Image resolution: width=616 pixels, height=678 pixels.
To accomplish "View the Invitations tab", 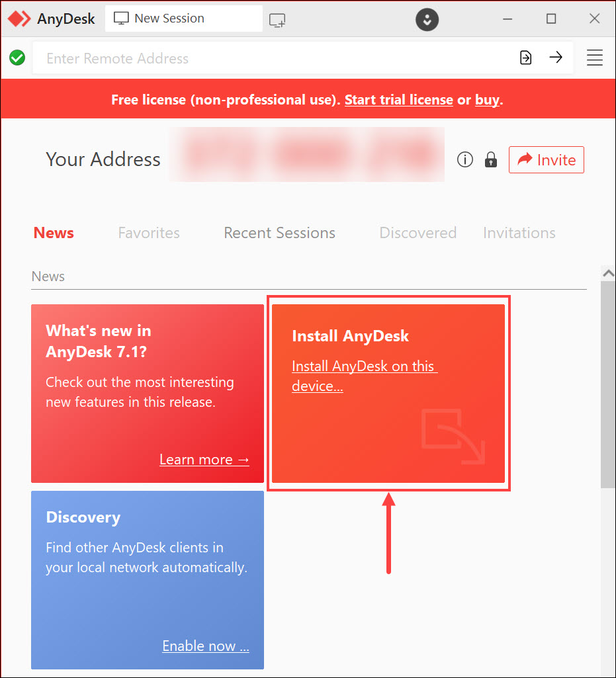I will tap(519, 233).
